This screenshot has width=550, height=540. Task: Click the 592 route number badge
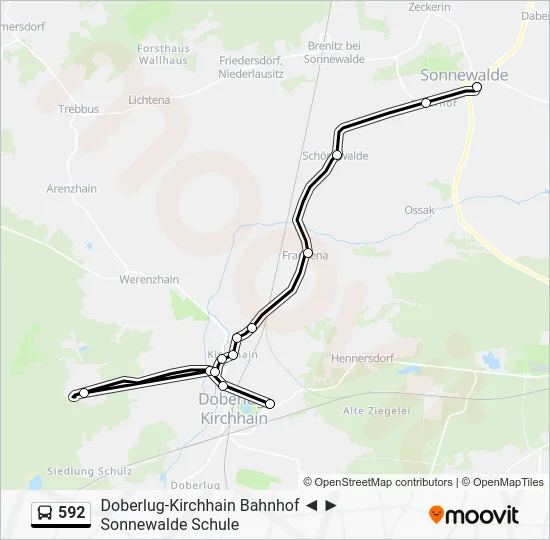61,514
